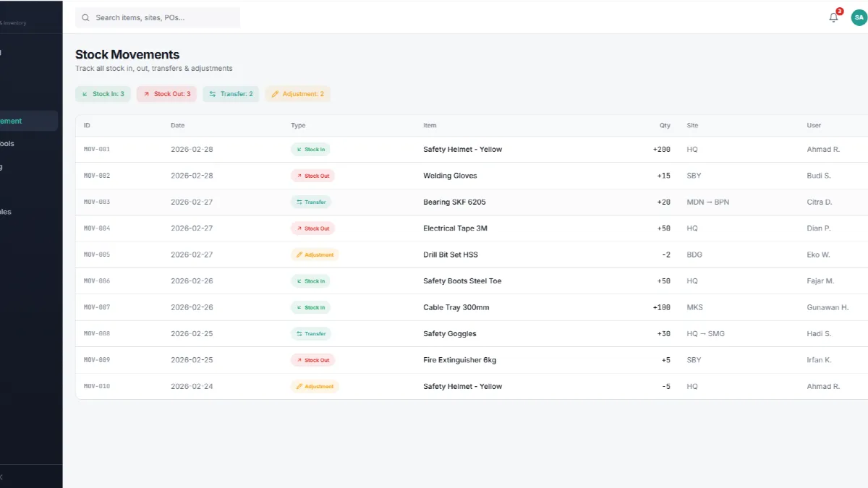Viewport: 868px width, 488px height.
Task: Click site MDN → BPN
Action: click(707, 202)
